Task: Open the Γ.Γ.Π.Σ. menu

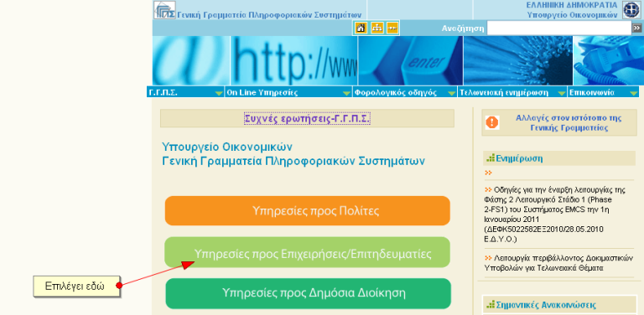Action: pos(185,92)
